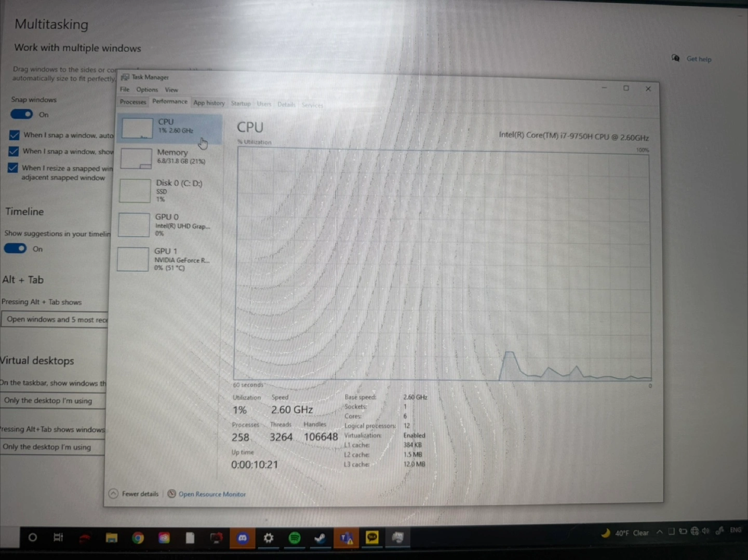This screenshot has height=560, width=748.
Task: Click the uptime value 0:00:10:21
Action: coord(255,465)
